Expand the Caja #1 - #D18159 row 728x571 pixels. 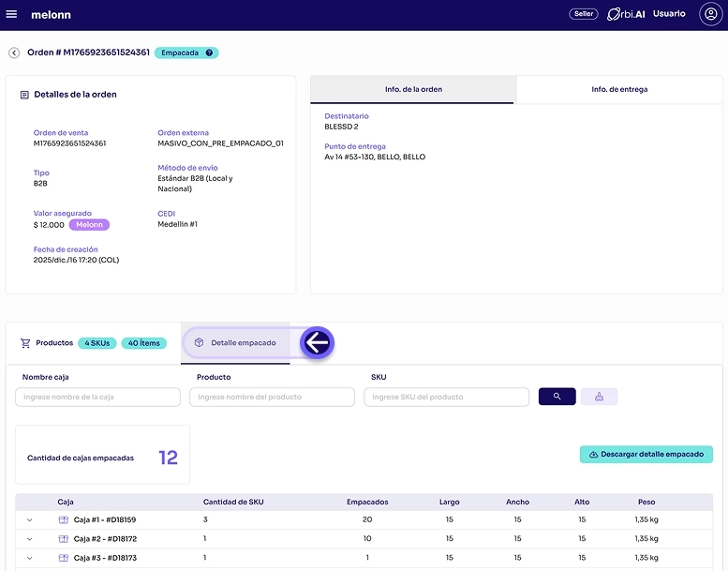(x=29, y=519)
